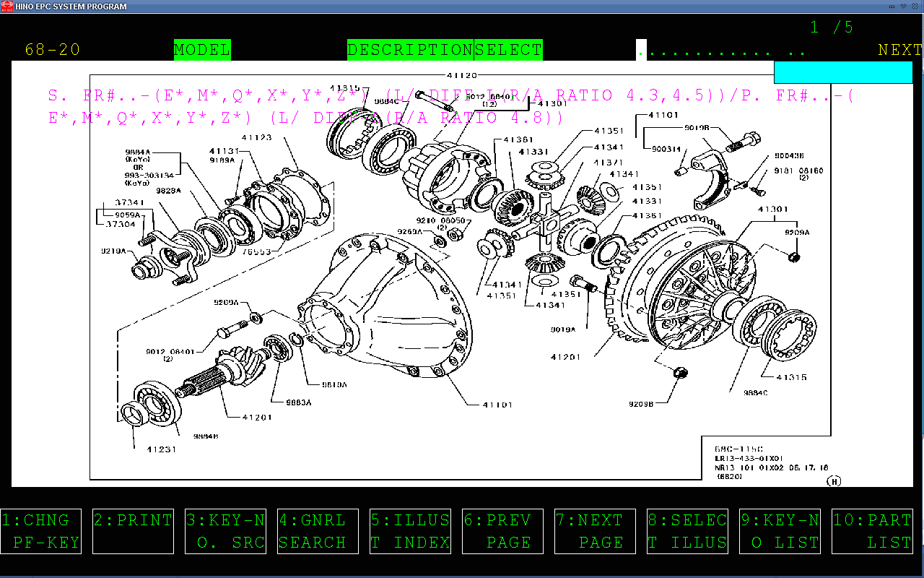The width and height of the screenshot is (924, 578).
Task: Select part label 9819A
Action: pos(335,384)
